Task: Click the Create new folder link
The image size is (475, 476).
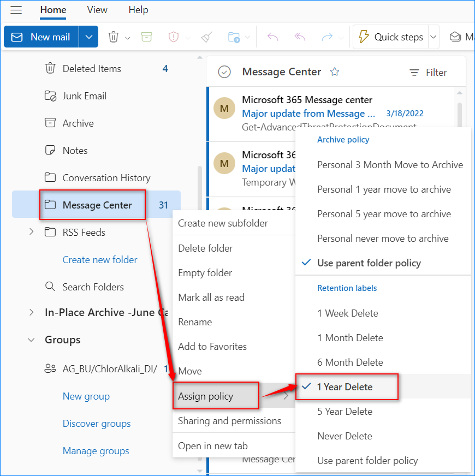Action: (100, 260)
